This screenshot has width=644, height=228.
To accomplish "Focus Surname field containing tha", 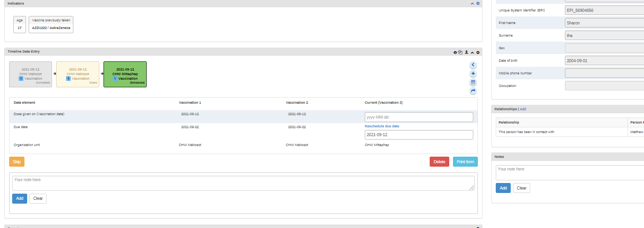I will pos(604,35).
